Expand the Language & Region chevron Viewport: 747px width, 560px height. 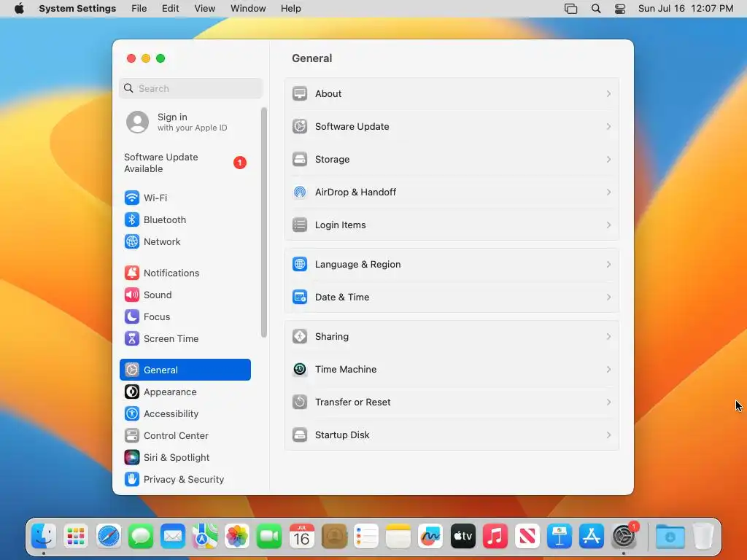608,264
